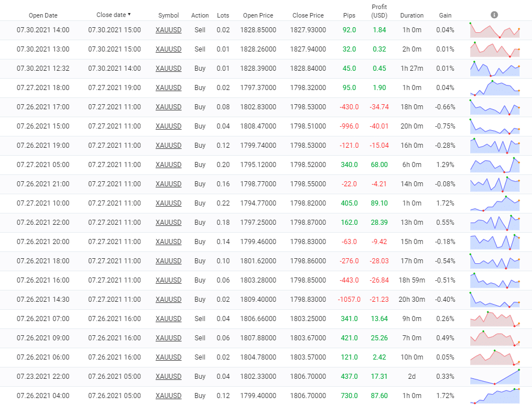Click the Pips column header
This screenshot has height=406, width=532.
(349, 15)
